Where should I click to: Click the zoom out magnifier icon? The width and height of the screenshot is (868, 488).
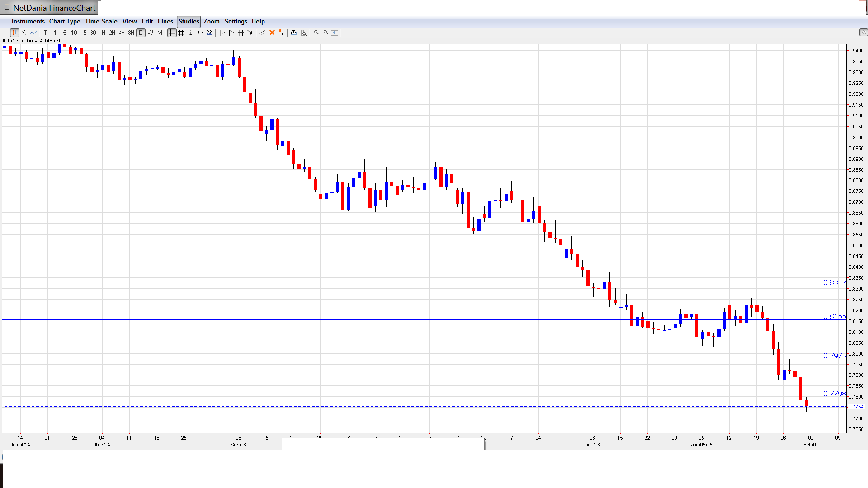pos(325,33)
